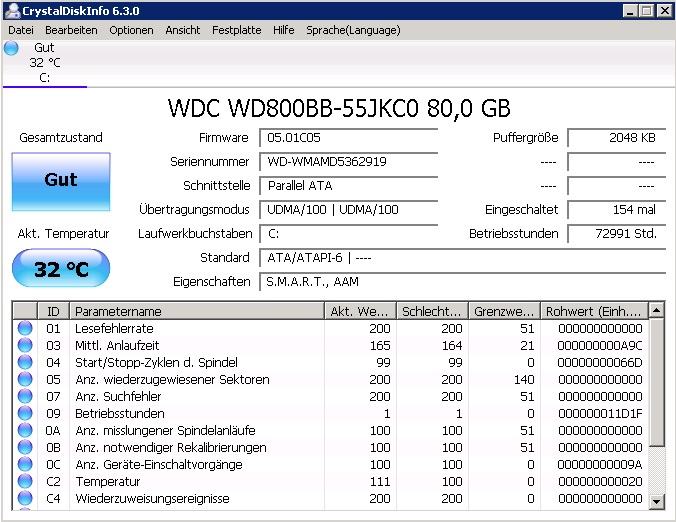Select the Start/Stopp-Zyklen d. Spindel name

(x=156, y=363)
